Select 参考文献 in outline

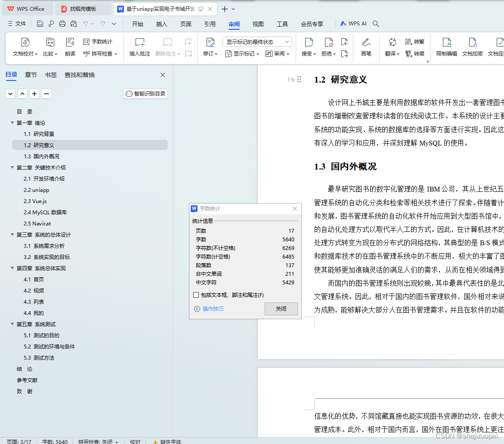27,380
